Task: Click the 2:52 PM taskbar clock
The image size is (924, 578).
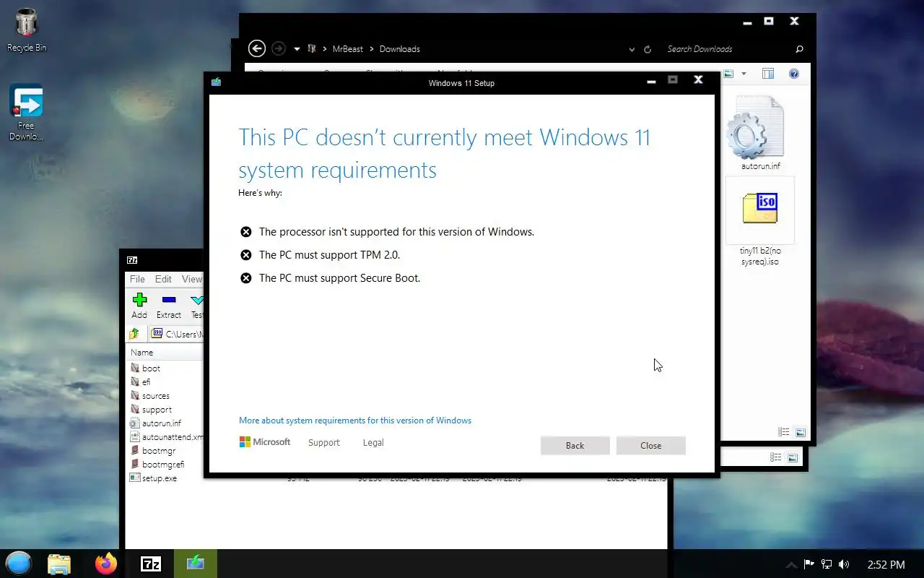Action: [x=886, y=564]
